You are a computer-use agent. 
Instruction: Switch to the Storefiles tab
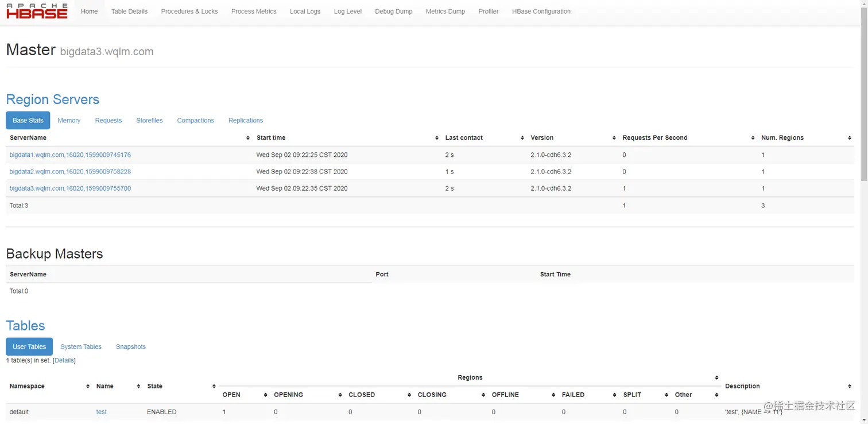[x=149, y=121]
